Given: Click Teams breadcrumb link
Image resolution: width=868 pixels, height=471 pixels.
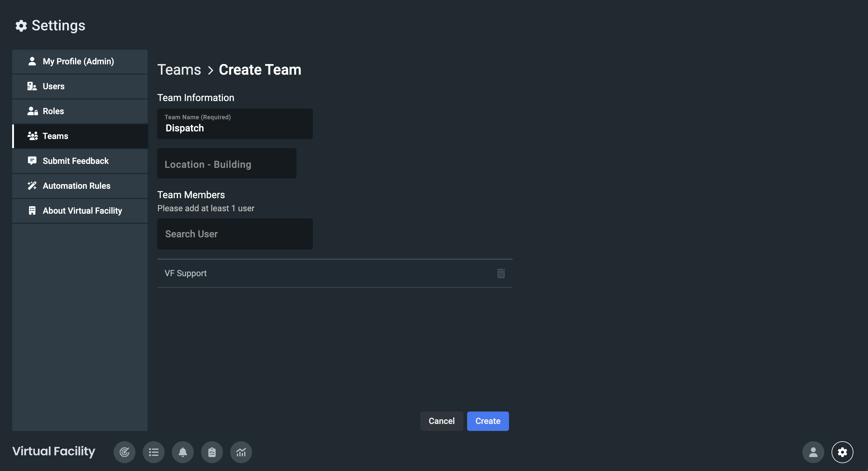Looking at the screenshot, I should [179, 70].
